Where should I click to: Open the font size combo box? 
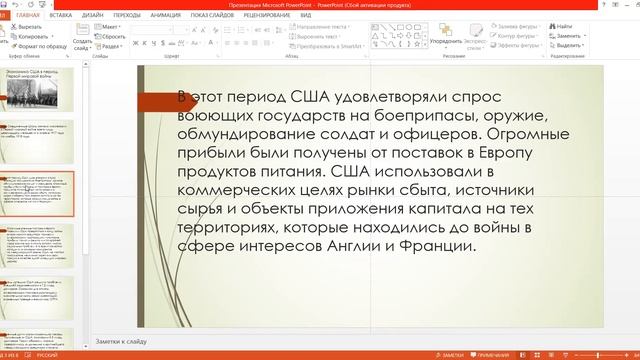[x=181, y=30]
